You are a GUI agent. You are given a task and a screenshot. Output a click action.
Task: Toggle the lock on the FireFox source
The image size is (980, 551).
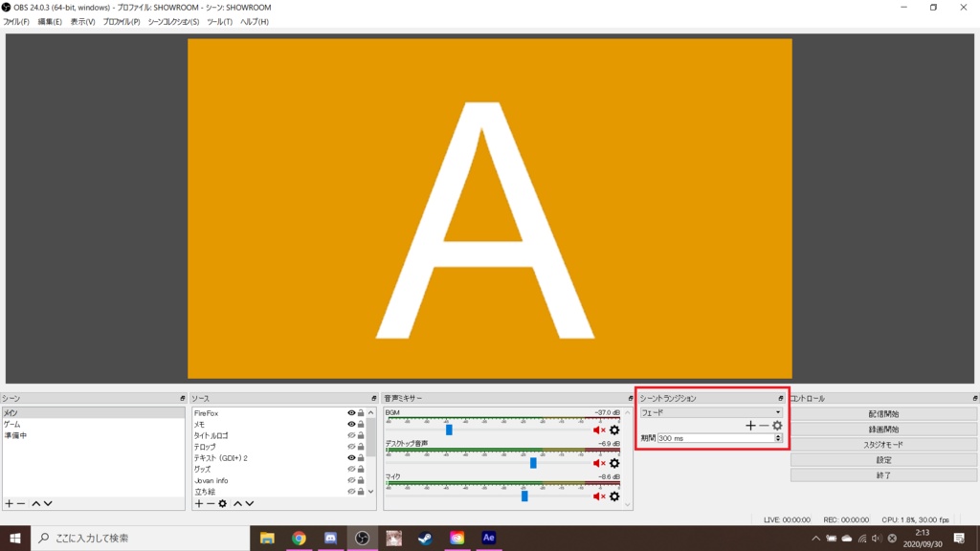point(361,413)
